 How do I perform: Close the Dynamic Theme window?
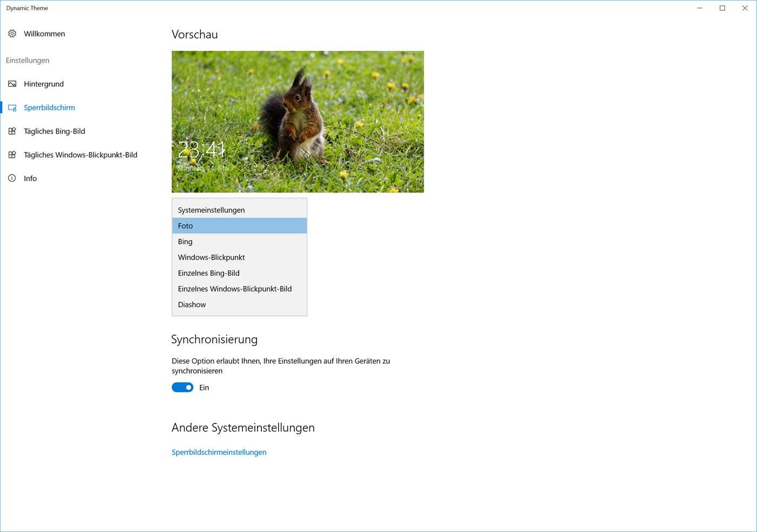[745, 8]
